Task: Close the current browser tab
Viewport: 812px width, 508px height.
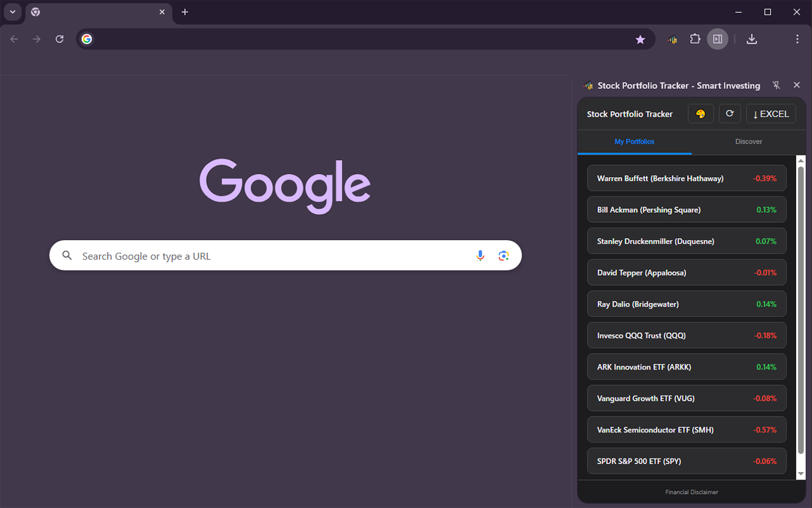Action: pyautogui.click(x=162, y=12)
